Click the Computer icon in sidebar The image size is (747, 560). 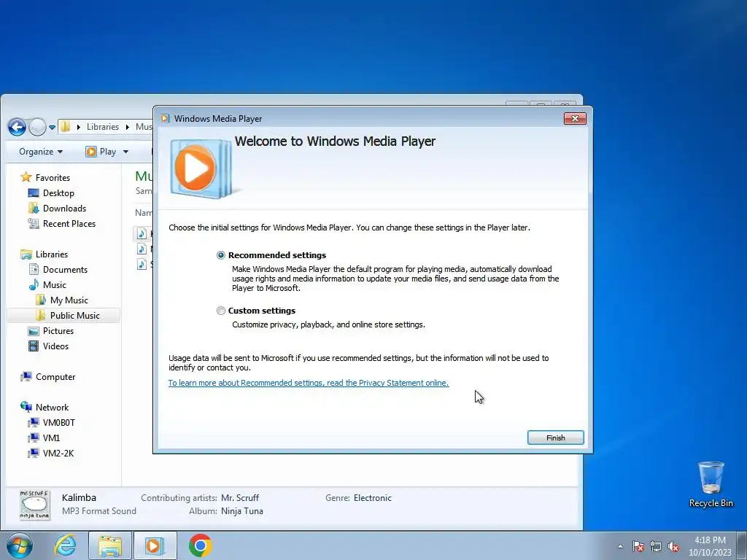tap(26, 377)
